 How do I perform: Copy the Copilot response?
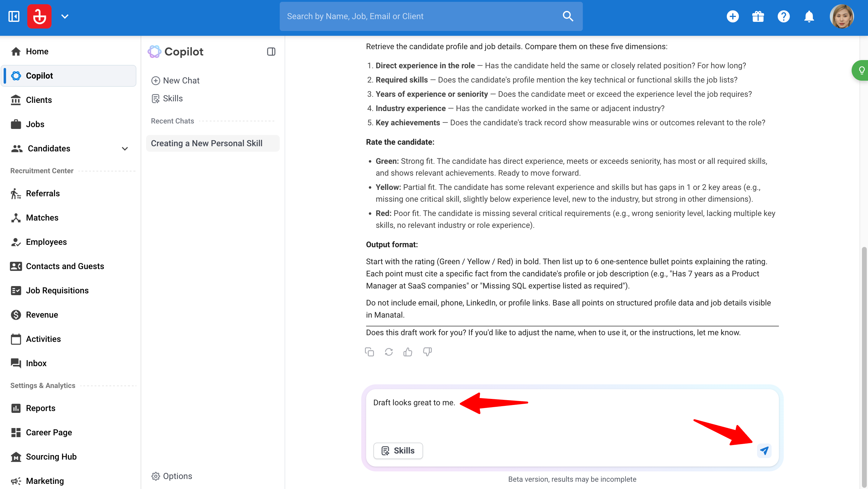point(369,352)
